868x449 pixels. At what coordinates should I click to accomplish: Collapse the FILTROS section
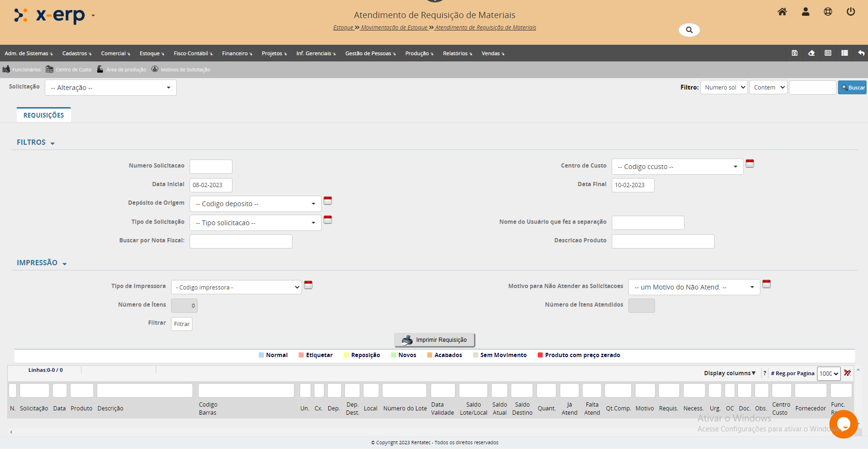point(36,142)
